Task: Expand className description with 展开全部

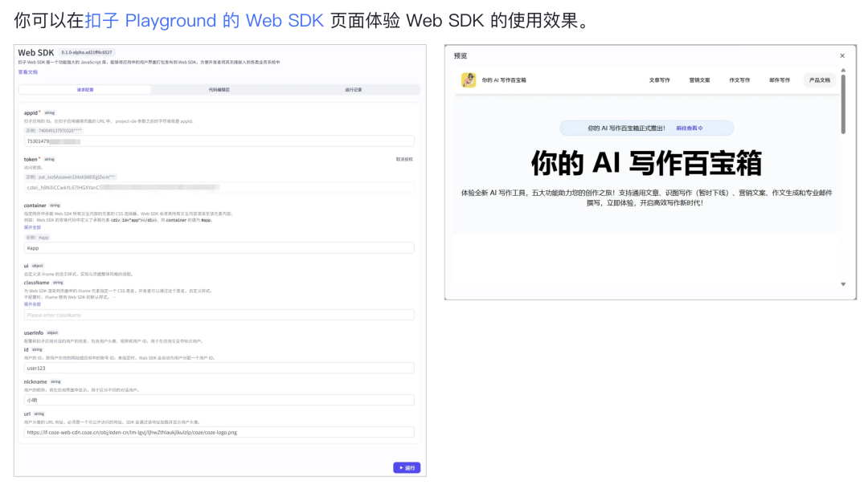Action: pyautogui.click(x=32, y=304)
